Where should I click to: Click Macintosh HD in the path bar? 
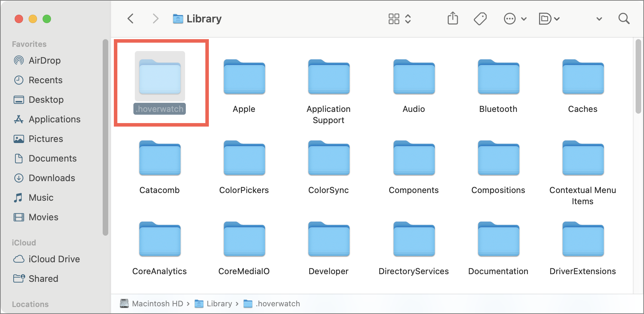click(x=152, y=304)
